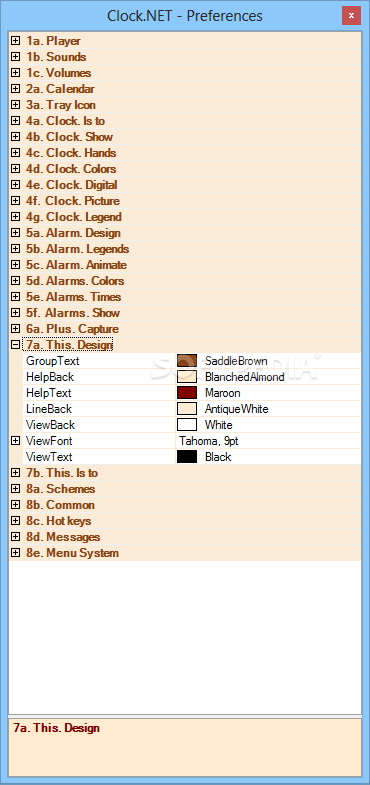The width and height of the screenshot is (370, 785).
Task: Select the ViewText property name
Action: pyautogui.click(x=49, y=457)
